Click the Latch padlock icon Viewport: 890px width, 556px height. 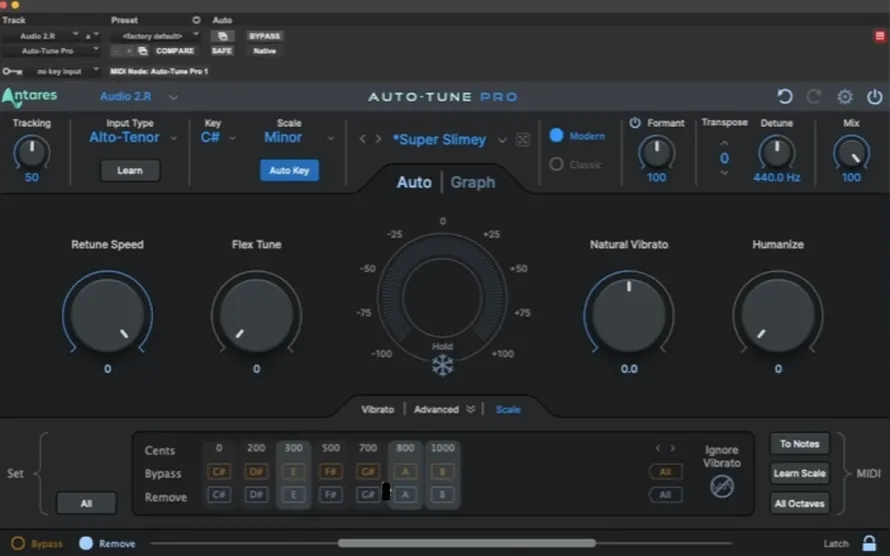point(869,543)
